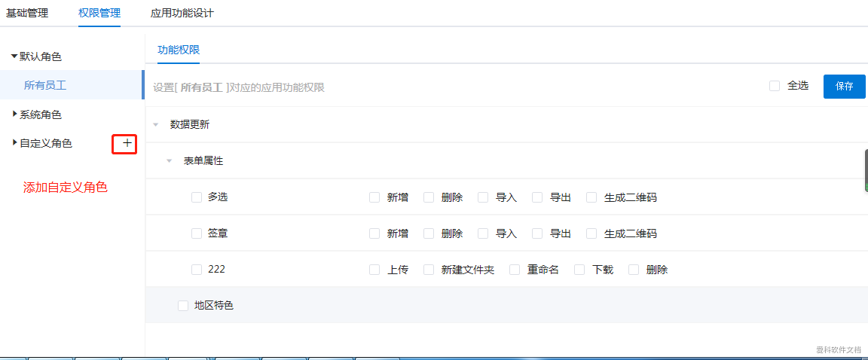Enable 新增 in the 多选 row
This screenshot has height=360, width=868.
click(x=374, y=197)
